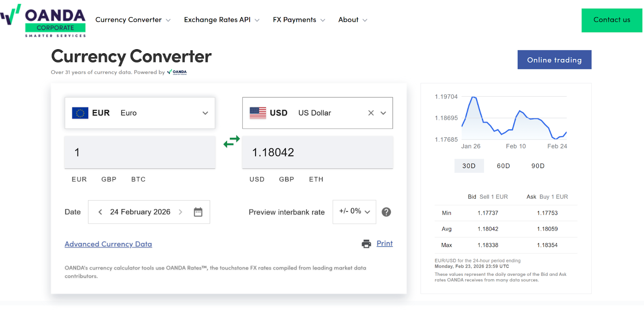Click the Feb 24 chart axis label
The width and height of the screenshot is (644, 312).
[557, 146]
